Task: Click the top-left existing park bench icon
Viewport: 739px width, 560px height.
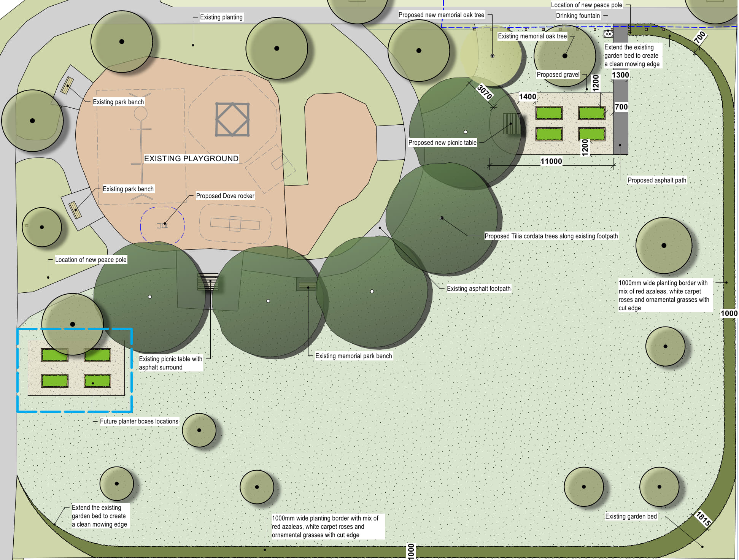Action: (67, 85)
